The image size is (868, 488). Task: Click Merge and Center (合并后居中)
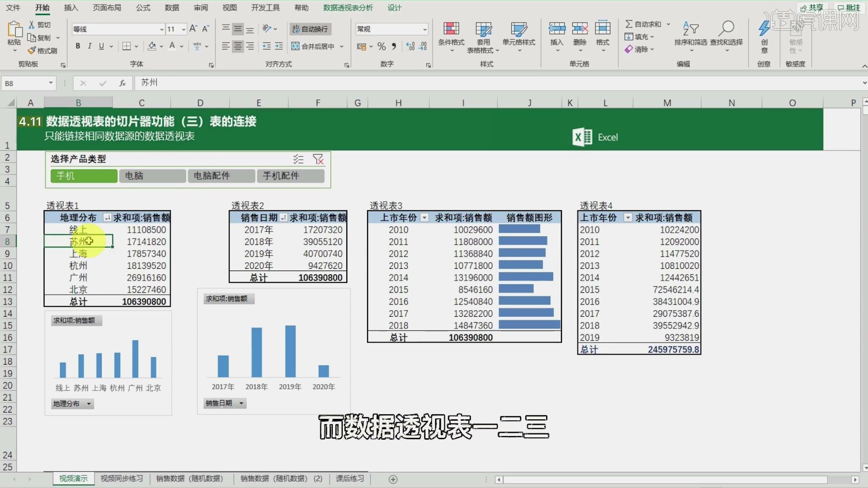click(313, 46)
